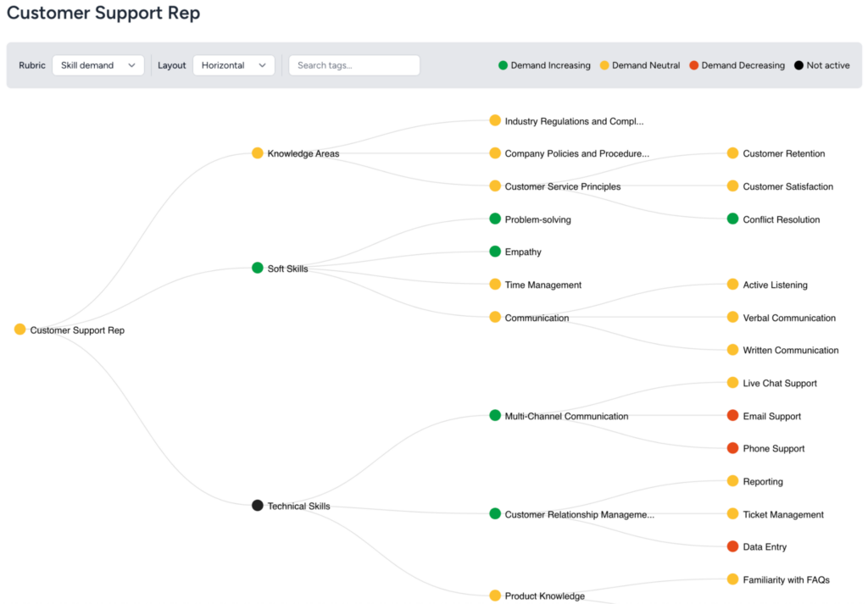
Task: Click the Email Support label
Action: (772, 417)
